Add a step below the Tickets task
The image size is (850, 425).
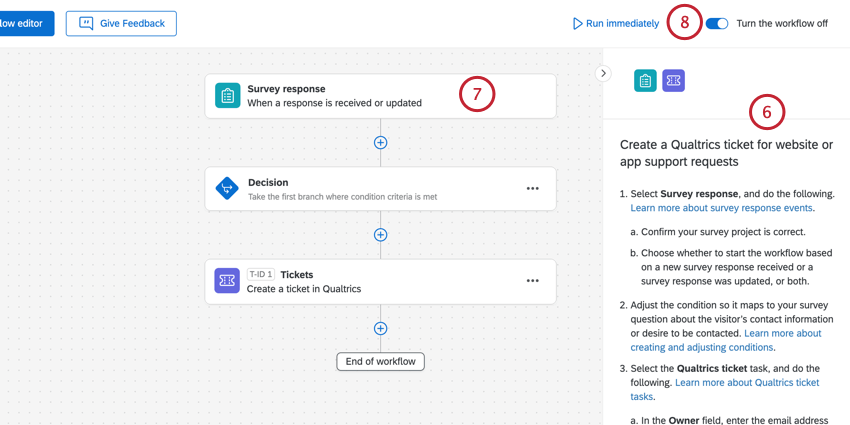click(380, 328)
